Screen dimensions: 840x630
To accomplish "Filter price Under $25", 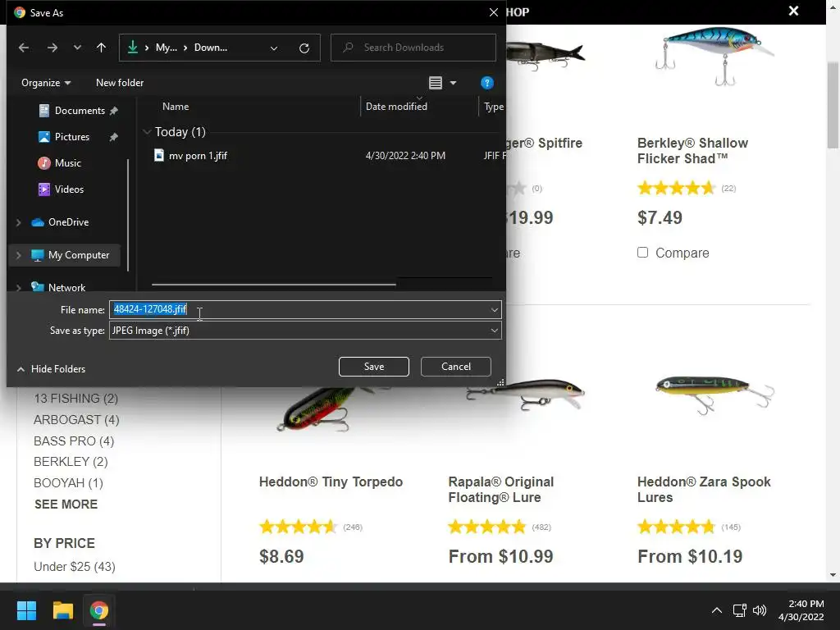I will 75,566.
